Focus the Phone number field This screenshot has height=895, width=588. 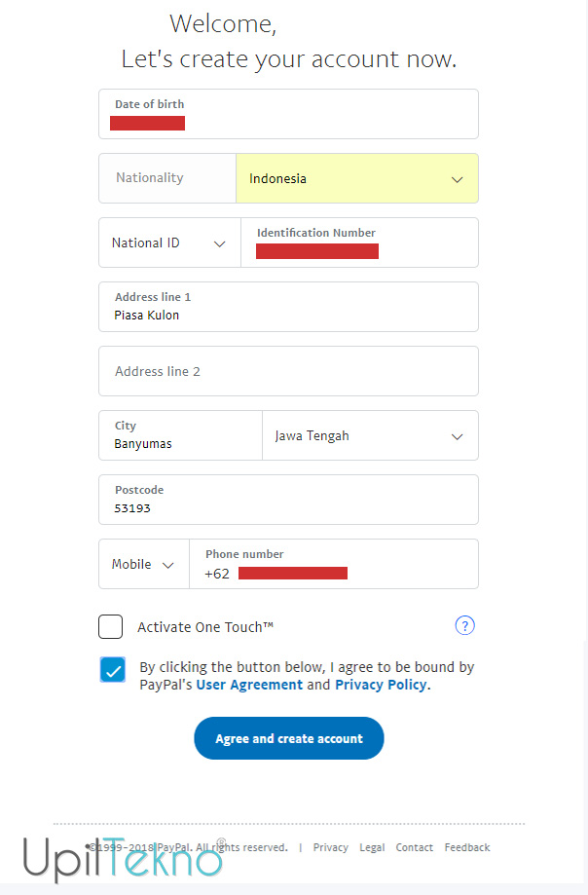[x=334, y=564]
